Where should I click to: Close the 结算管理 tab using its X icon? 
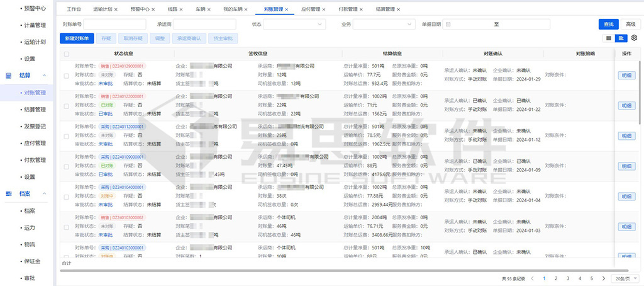[x=400, y=10]
